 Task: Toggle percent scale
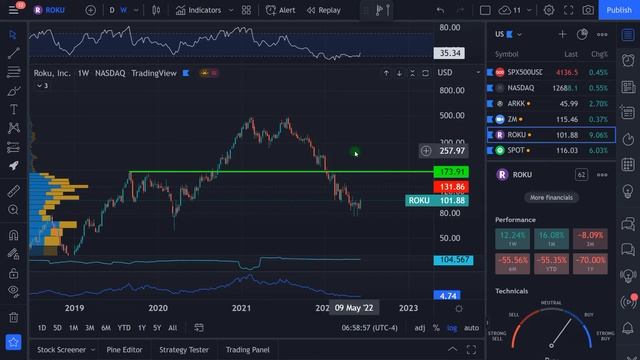point(436,328)
